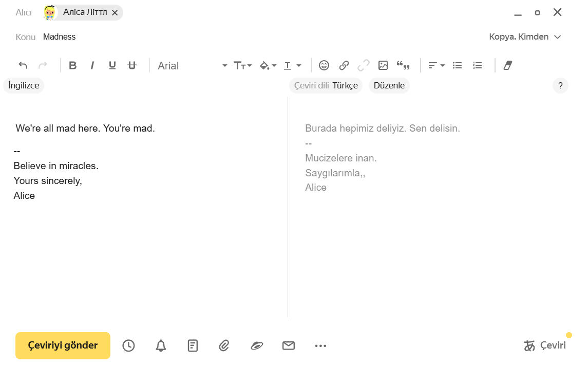588x366 pixels.
Task: Schedule sending with the clock icon
Action: (128, 345)
